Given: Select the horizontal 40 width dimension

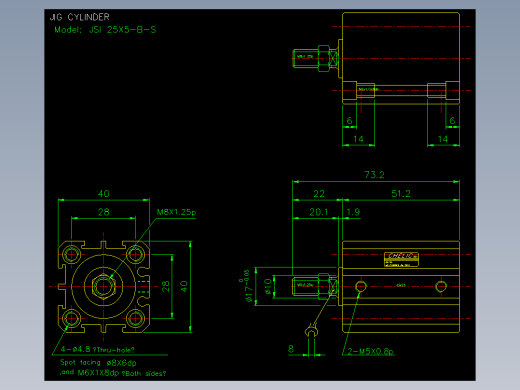Looking at the screenshot, I should [x=104, y=194].
